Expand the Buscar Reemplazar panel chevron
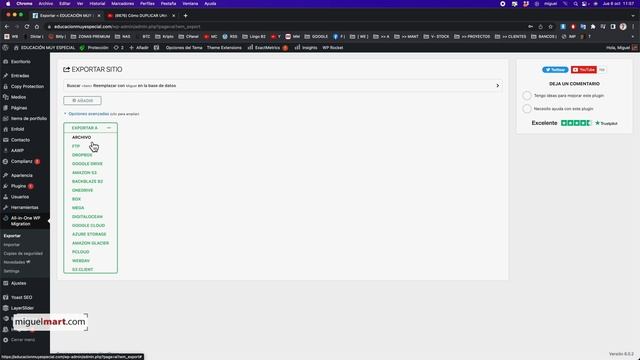 497,86
